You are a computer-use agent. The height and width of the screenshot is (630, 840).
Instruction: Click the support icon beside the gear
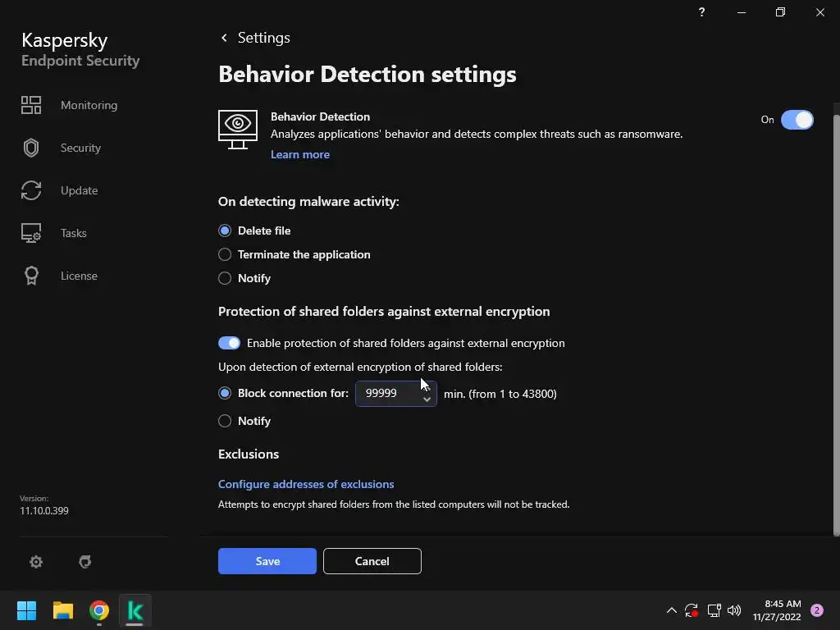[85, 561]
